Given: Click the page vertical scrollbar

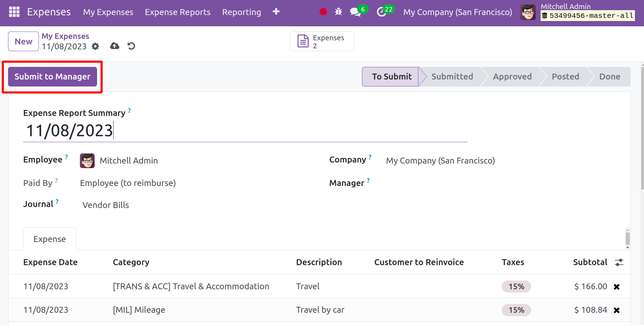Looking at the screenshot, I should tap(642, 128).
